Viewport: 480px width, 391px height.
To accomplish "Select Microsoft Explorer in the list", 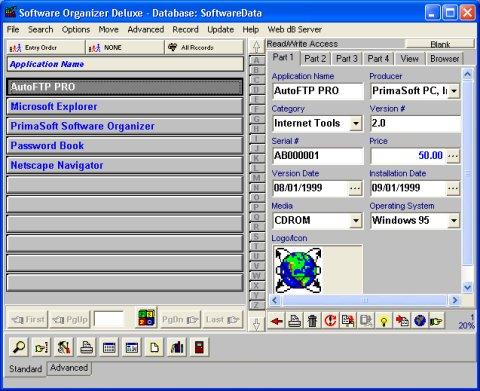I will click(125, 107).
